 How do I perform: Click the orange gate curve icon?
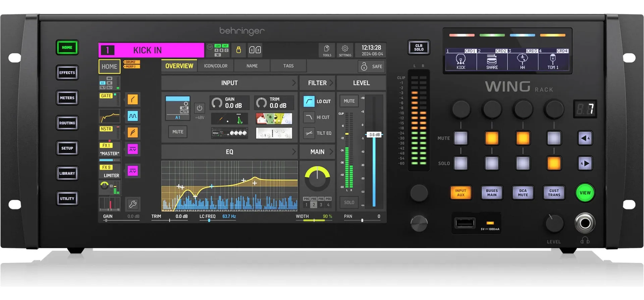133,99
